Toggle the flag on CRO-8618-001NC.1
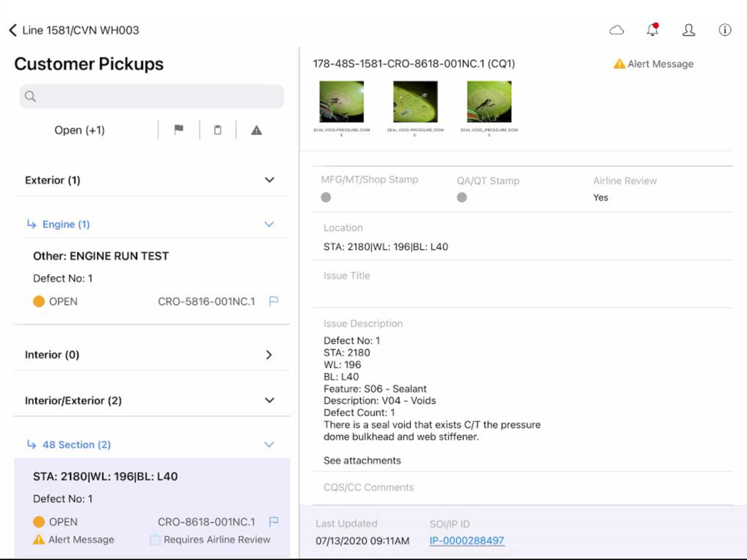 (x=273, y=521)
